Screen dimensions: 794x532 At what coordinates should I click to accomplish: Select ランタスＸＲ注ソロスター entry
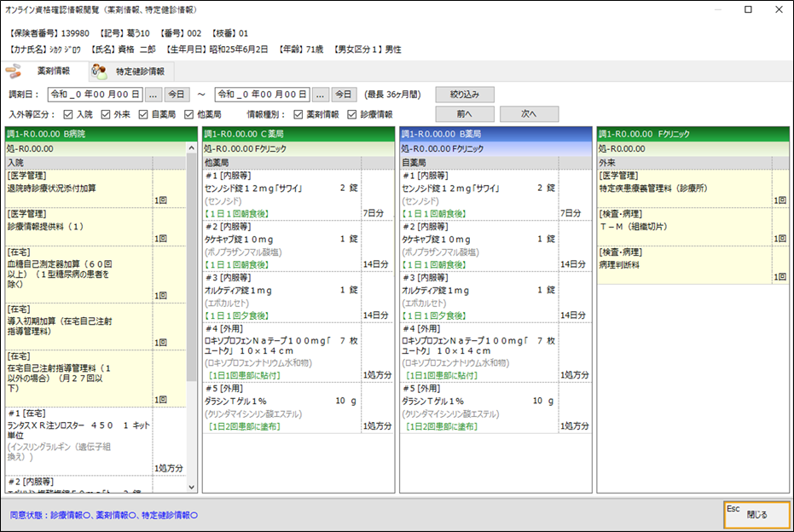[96, 442]
